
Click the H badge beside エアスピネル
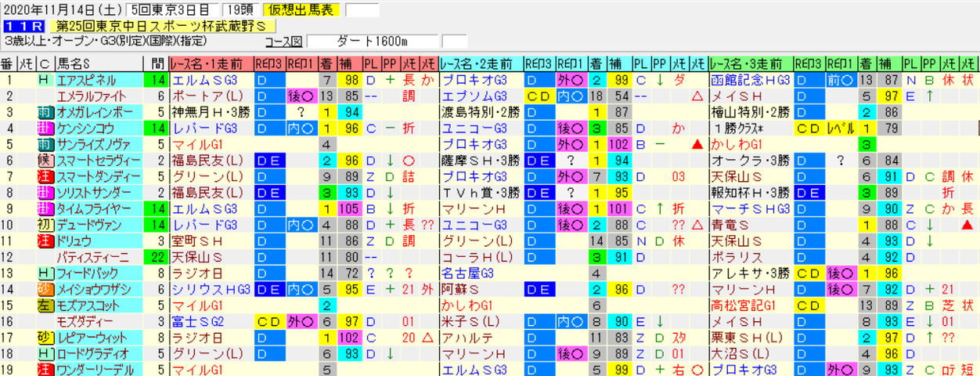coord(45,81)
